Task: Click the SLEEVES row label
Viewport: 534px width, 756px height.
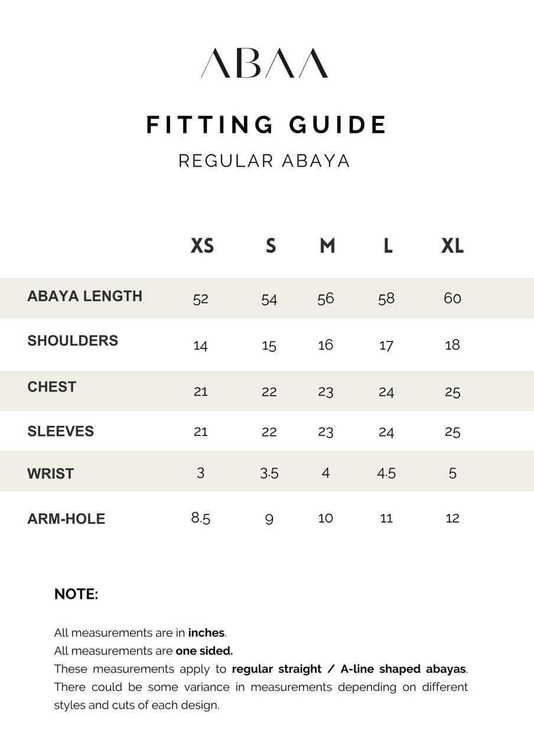Action: coord(60,431)
